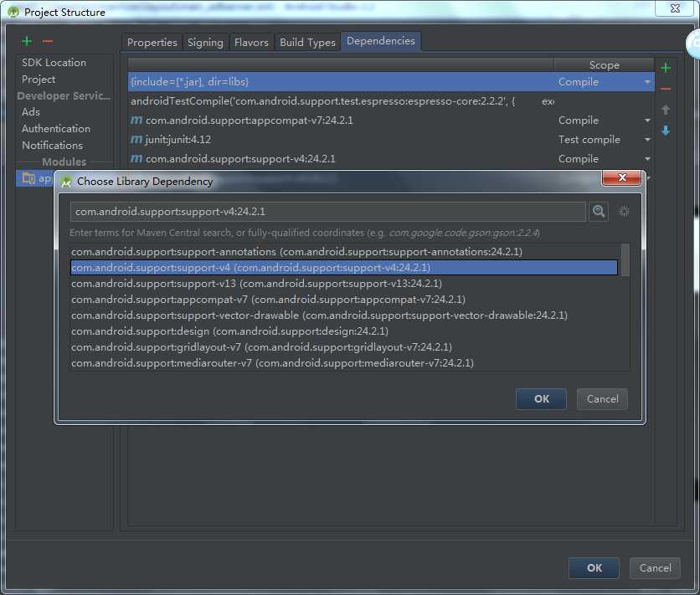Select the mediarouter-v7 library result

[344, 363]
